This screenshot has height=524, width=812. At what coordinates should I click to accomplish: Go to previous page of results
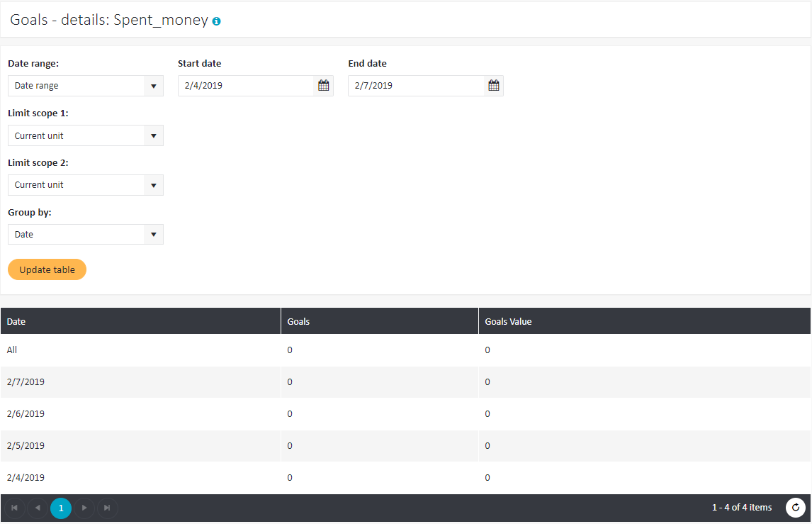[38, 508]
